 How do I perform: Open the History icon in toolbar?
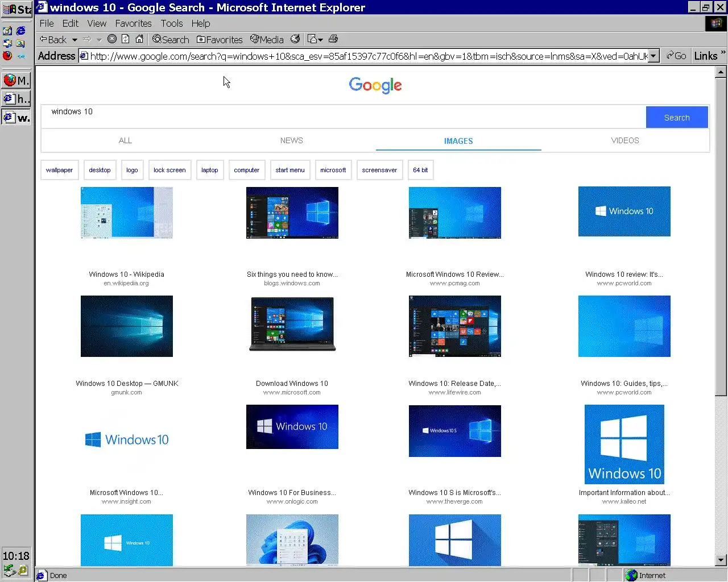tap(295, 39)
